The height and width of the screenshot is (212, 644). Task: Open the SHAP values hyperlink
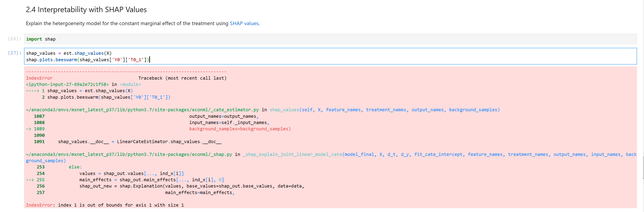(x=244, y=23)
